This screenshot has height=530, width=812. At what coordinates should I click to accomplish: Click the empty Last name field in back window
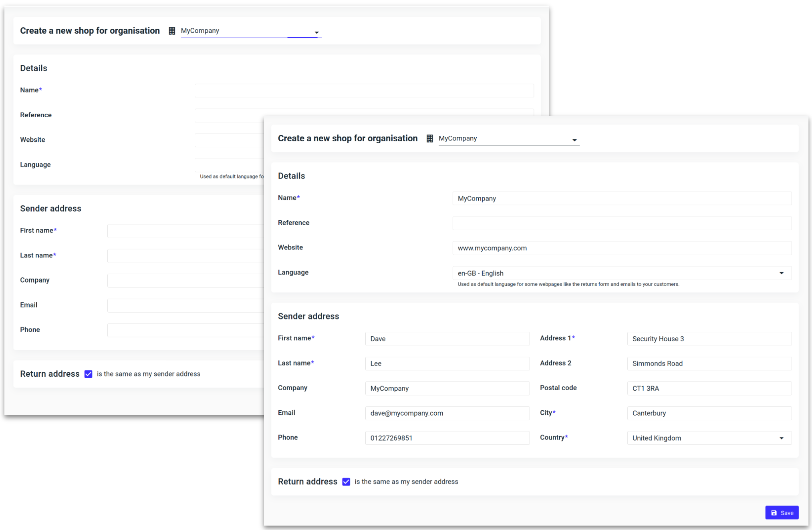185,256
